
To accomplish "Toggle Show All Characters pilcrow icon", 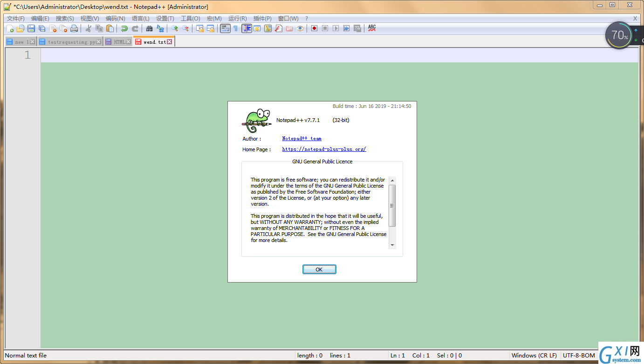I will pyautogui.click(x=236, y=28).
